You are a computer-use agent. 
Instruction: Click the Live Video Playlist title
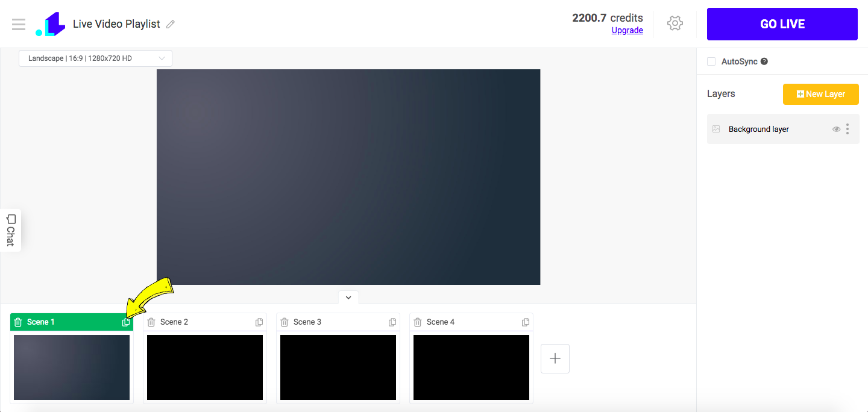(116, 24)
